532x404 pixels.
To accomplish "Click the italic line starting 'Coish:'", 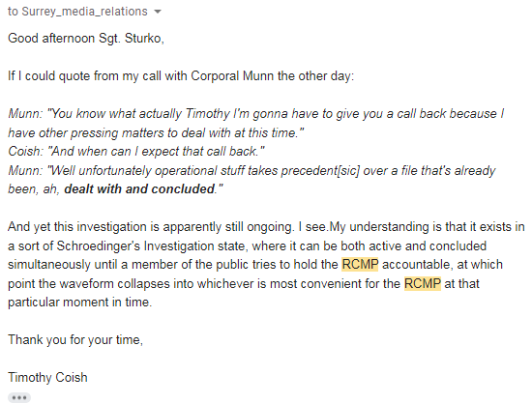I will pos(136,152).
